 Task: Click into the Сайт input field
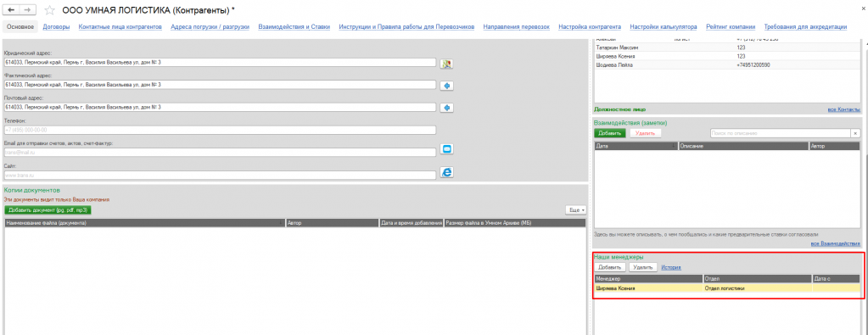click(x=220, y=175)
